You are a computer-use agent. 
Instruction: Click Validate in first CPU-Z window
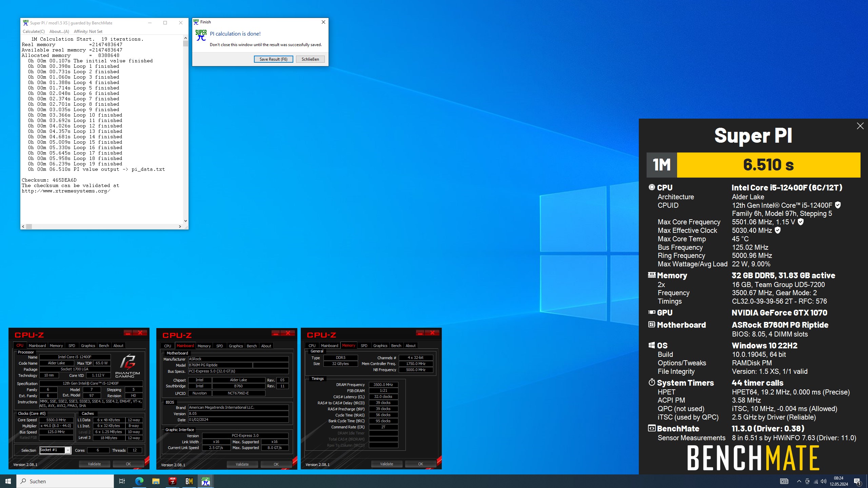click(x=94, y=464)
